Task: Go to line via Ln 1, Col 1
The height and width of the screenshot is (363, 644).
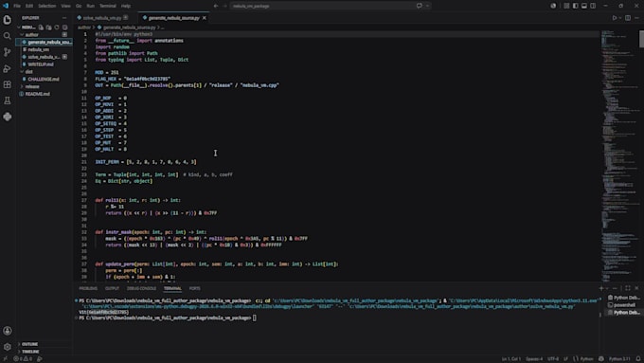Action: (510, 359)
